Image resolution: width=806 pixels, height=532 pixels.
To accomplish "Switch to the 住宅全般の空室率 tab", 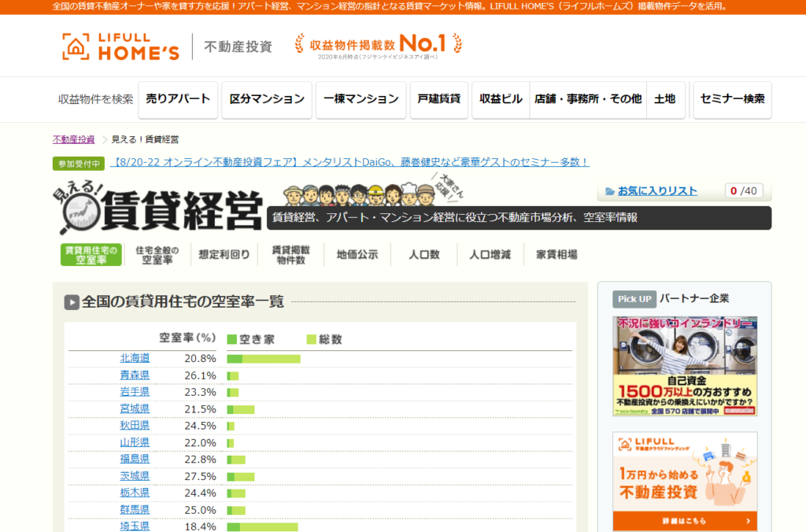I will click(157, 255).
